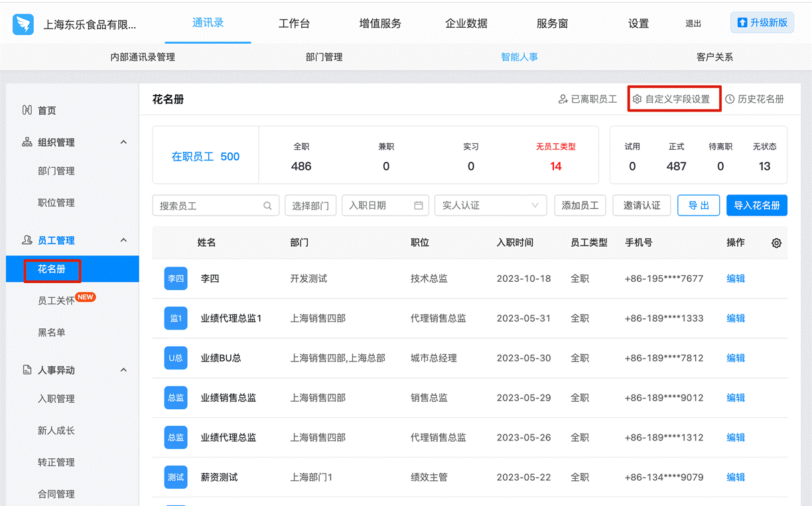Image resolution: width=812 pixels, height=506 pixels.
Task: Click the search magnifier icon in employee search
Action: pos(267,206)
